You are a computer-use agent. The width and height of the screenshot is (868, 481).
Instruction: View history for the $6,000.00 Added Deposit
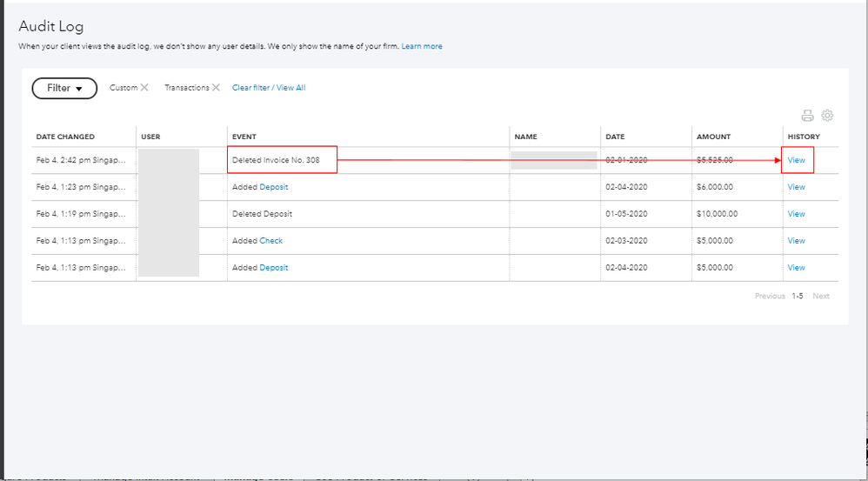click(796, 187)
